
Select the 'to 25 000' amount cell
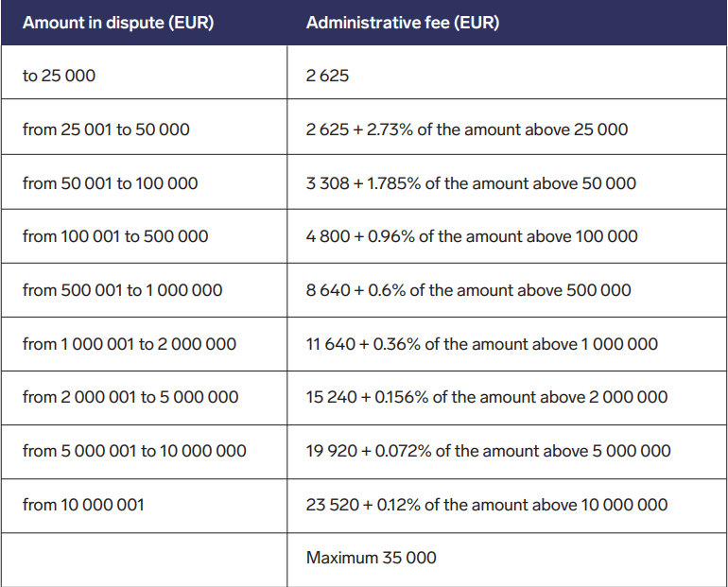[x=144, y=73]
